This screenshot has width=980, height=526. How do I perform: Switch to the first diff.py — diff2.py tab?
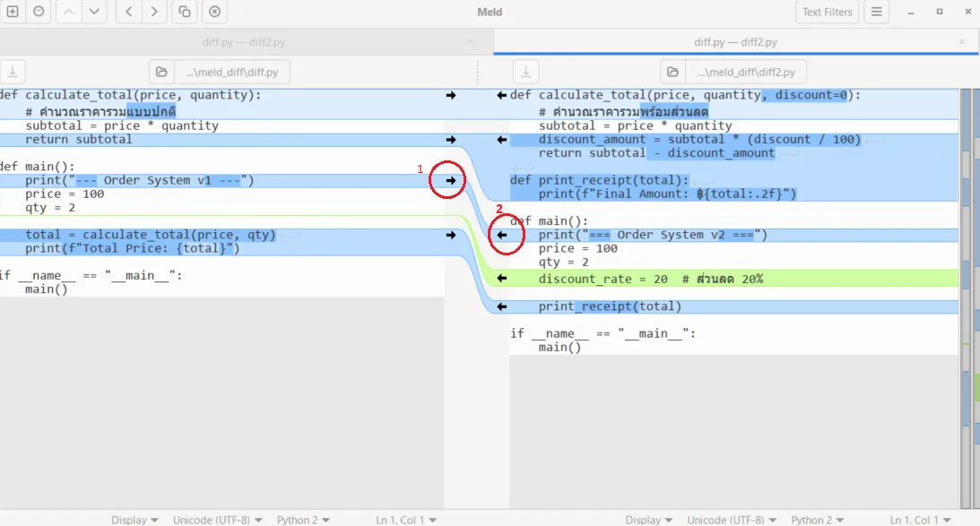[244, 42]
